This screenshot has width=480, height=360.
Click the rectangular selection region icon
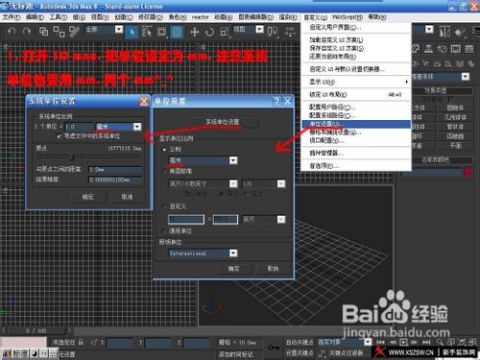click(162, 32)
